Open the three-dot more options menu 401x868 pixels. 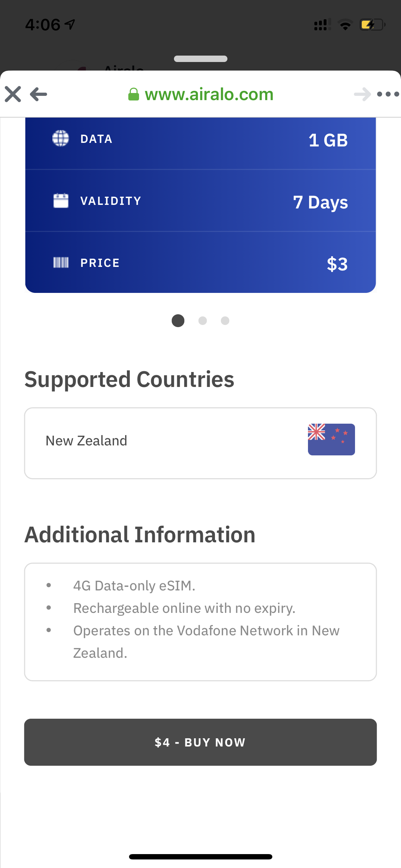pos(388,94)
